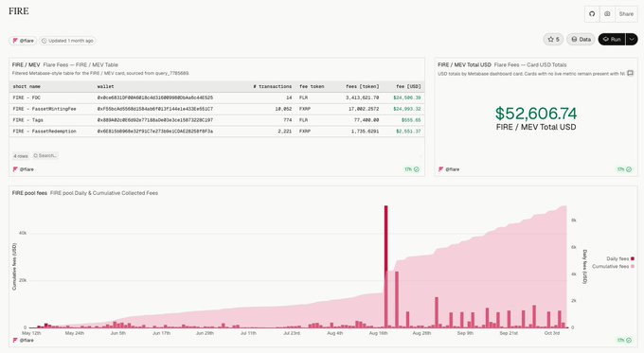
Task: Click the 3,413,621.70 fees value
Action: pos(362,97)
